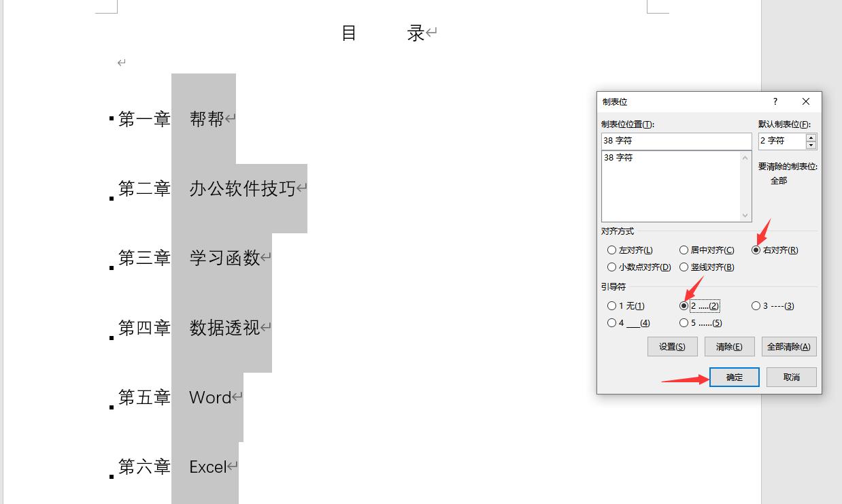The width and height of the screenshot is (842, 504).
Task: Select the 小数点对齐 alignment option
Action: tap(611, 267)
